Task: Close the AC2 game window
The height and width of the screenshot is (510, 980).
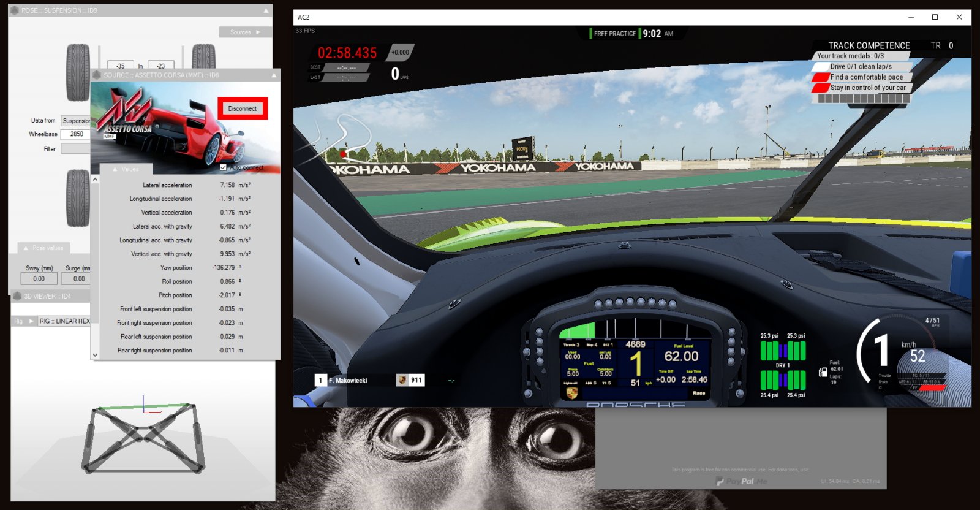Action: (x=959, y=17)
